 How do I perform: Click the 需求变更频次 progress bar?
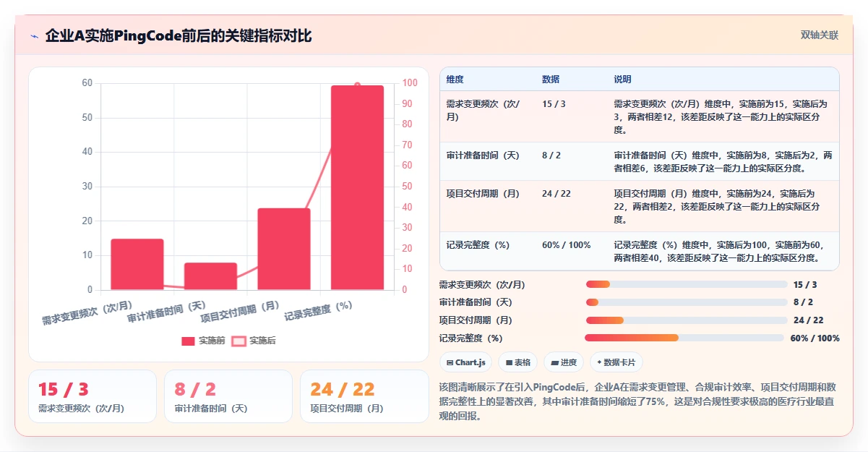click(687, 284)
